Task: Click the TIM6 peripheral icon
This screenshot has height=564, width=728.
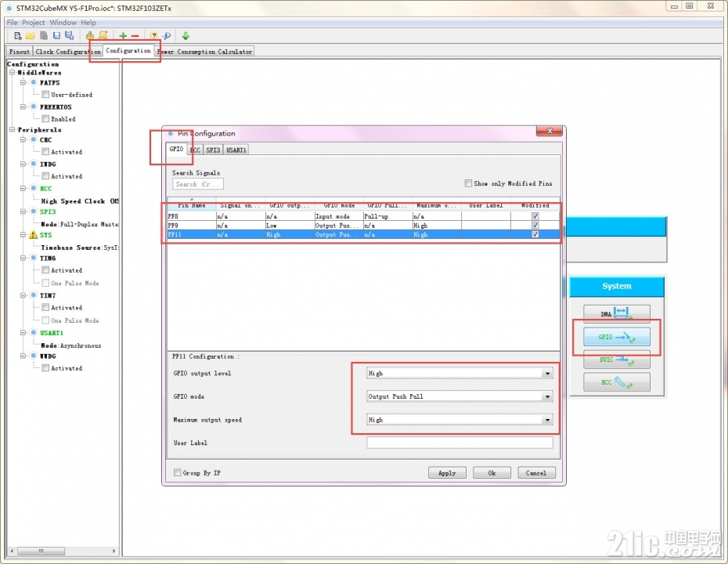Action: point(34,258)
